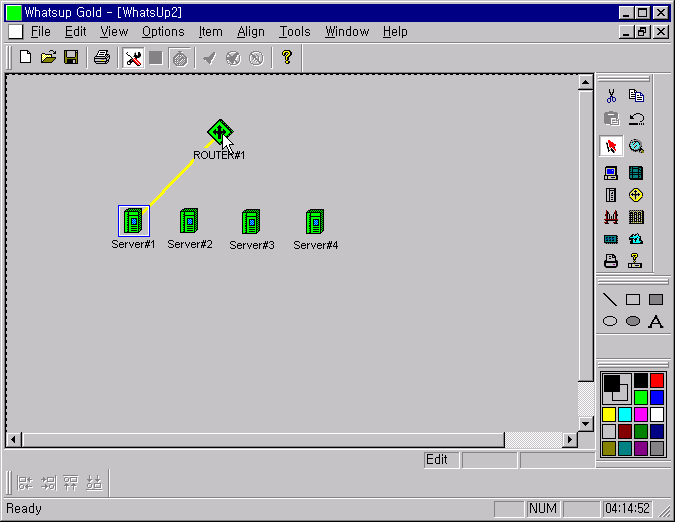Pick the bright green color swatch
675x522 pixels.
point(641,397)
